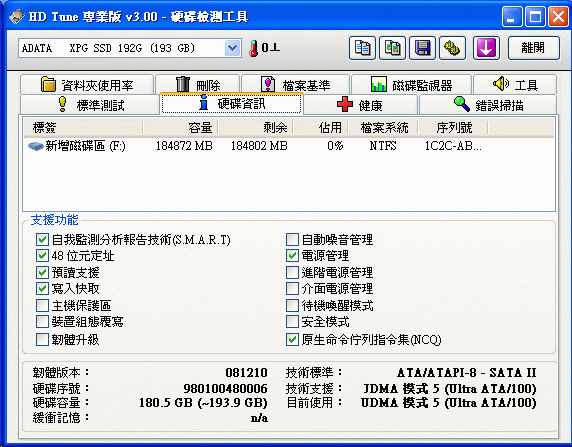The image size is (572, 447).
Task: Click the HD Tune title bar app icon
Action: [x=16, y=16]
